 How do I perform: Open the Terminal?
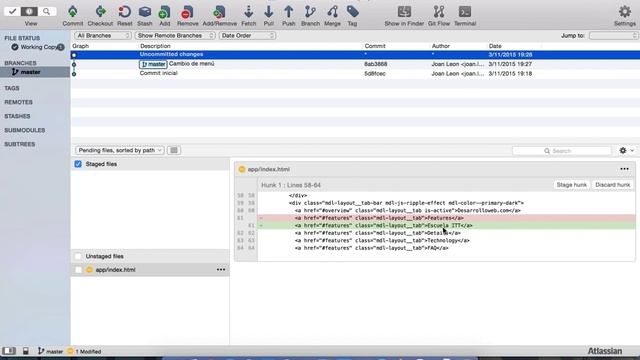point(465,16)
